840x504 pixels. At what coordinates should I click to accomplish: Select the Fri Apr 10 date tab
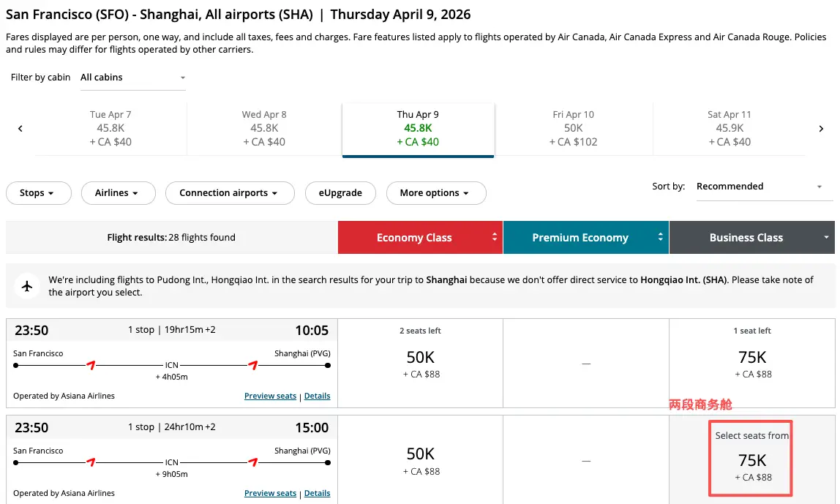pyautogui.click(x=573, y=129)
